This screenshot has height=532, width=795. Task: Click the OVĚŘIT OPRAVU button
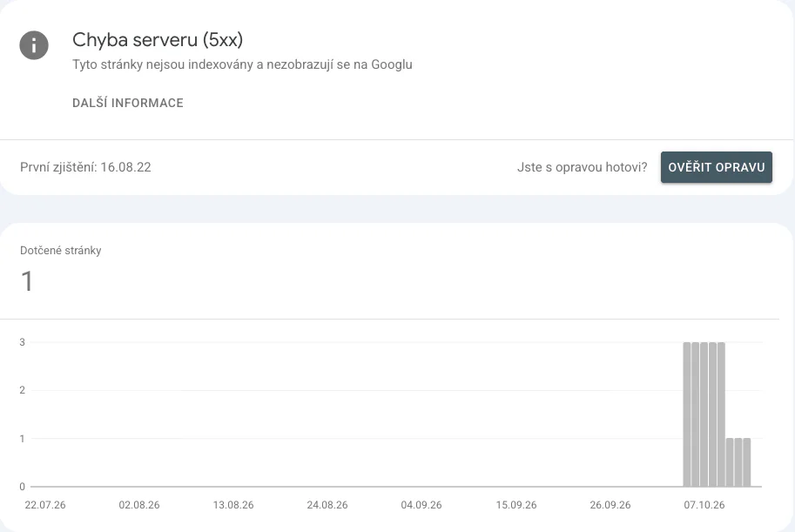[716, 167]
